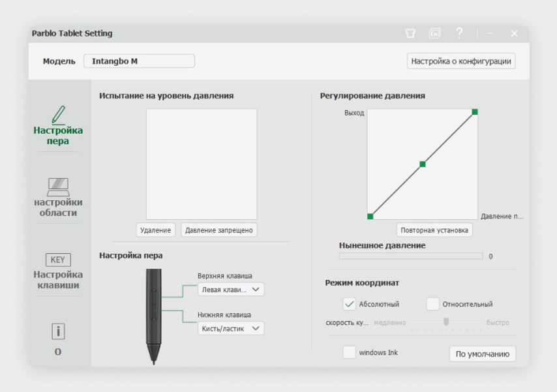The width and height of the screenshot is (557, 392).
Task: Click the Нынешное давление progress bar
Action: (x=411, y=256)
